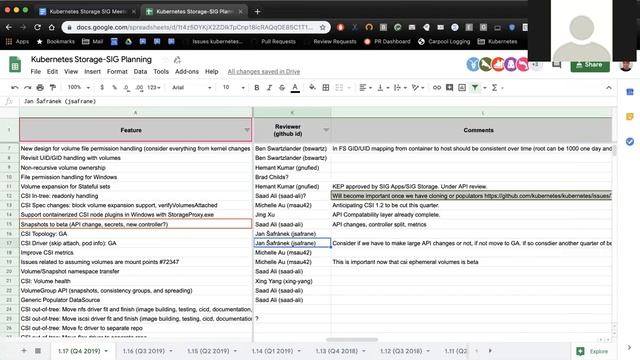Click the Move to folder icon by the title
The width and height of the screenshot is (640, 360).
177,60
